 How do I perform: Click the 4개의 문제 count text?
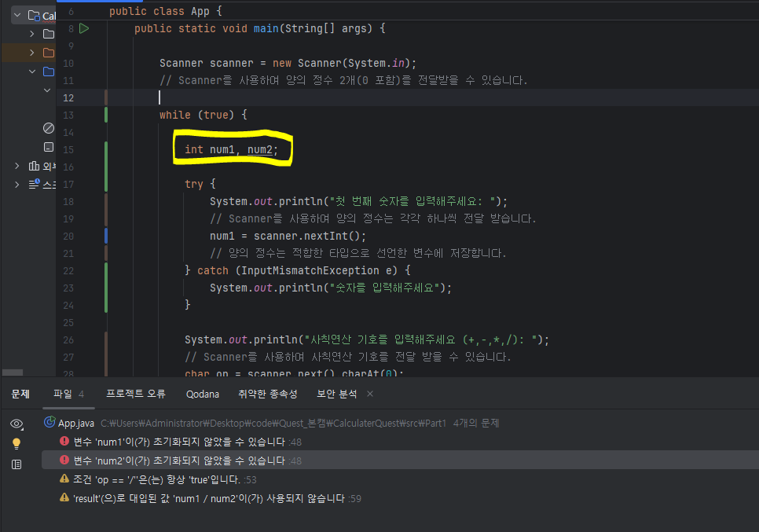(x=476, y=423)
